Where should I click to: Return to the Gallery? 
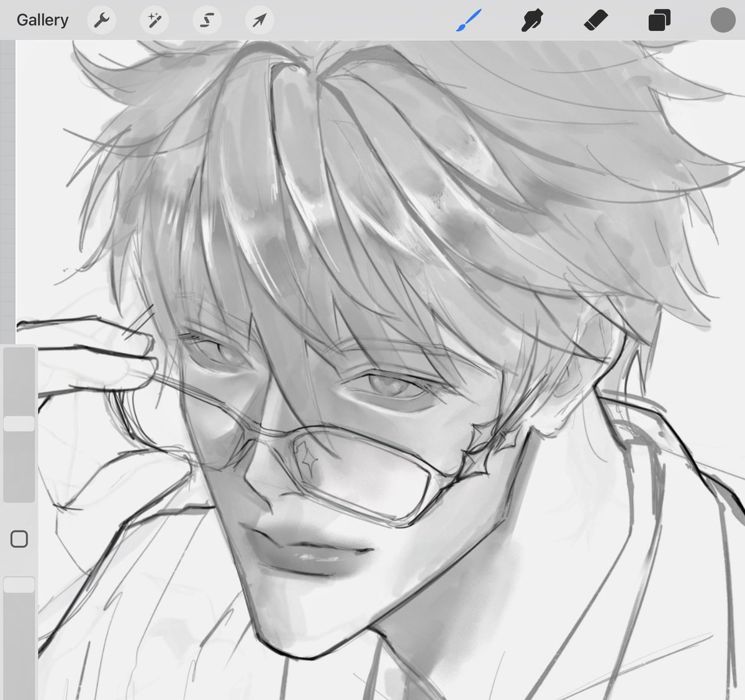pyautogui.click(x=42, y=19)
